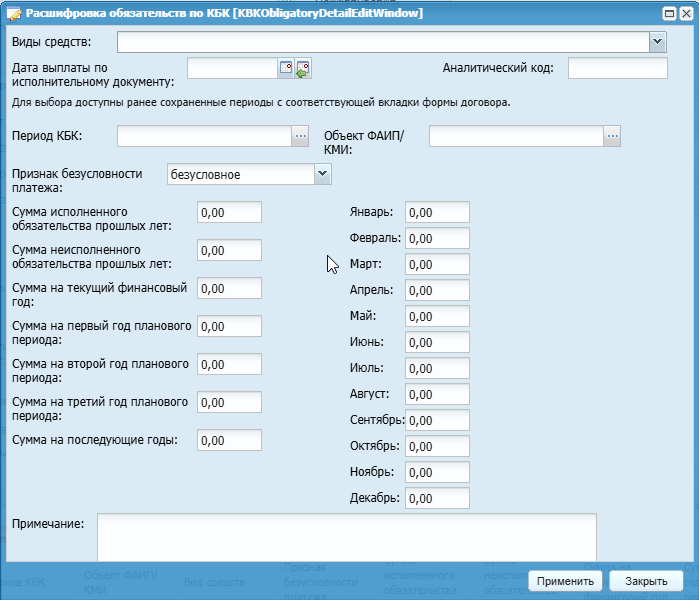Viewport: 699px width, 600px height.
Task: Click the Применить button
Action: pyautogui.click(x=565, y=581)
